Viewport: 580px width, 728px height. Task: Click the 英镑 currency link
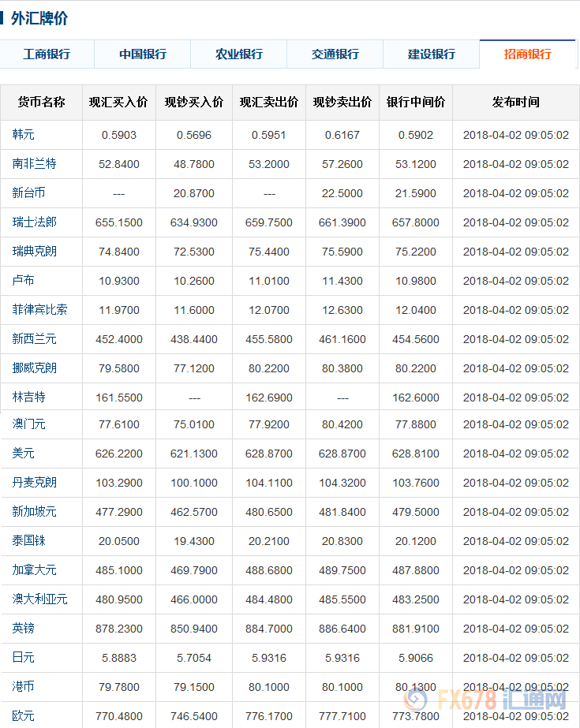pyautogui.click(x=23, y=628)
